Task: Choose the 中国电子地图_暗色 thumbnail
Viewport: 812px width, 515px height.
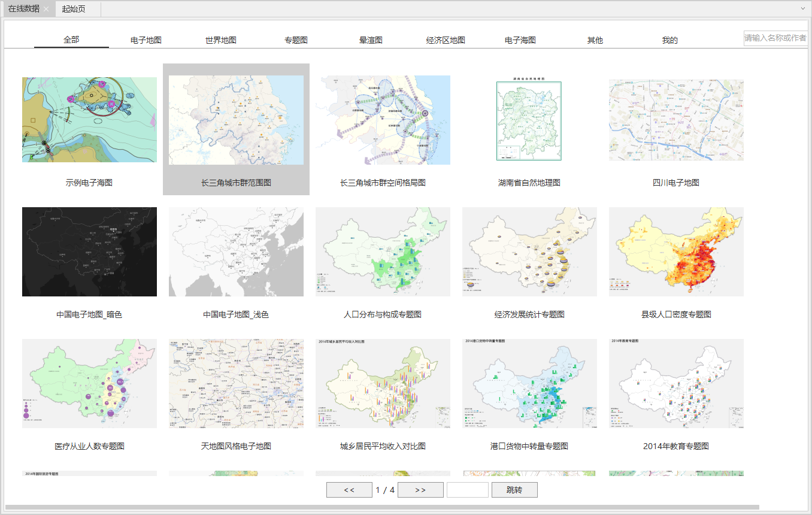Action: tap(89, 252)
